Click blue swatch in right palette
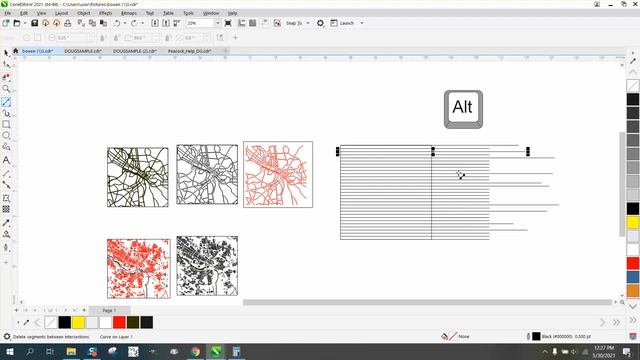The image size is (640, 360). [x=633, y=277]
